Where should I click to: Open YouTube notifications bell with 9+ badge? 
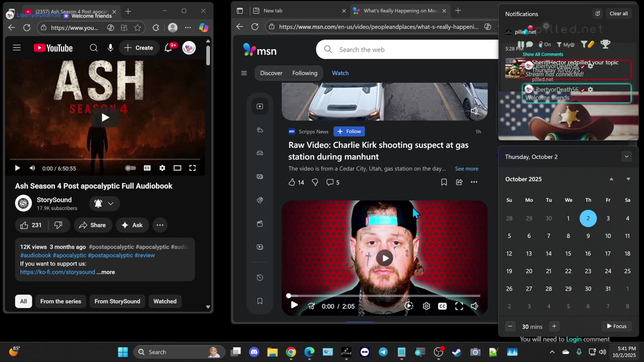tap(169, 48)
